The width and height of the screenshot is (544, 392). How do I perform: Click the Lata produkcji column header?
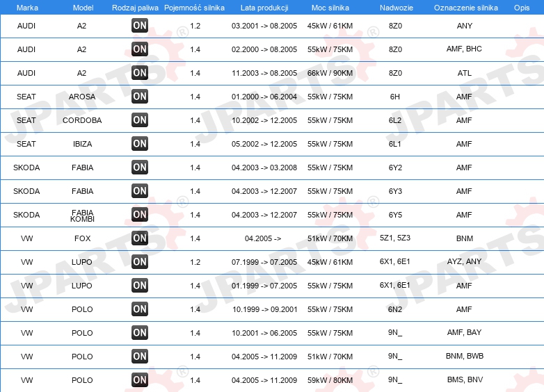(x=264, y=8)
